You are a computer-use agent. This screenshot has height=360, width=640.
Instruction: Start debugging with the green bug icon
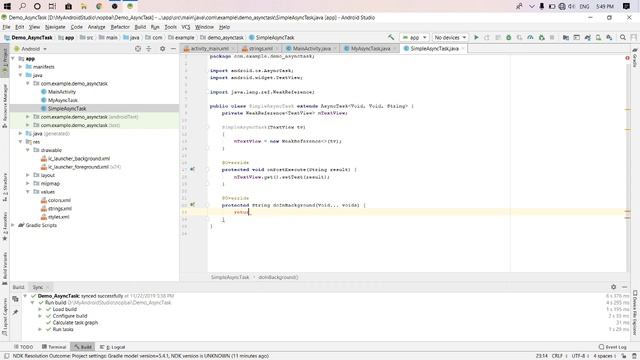point(509,37)
